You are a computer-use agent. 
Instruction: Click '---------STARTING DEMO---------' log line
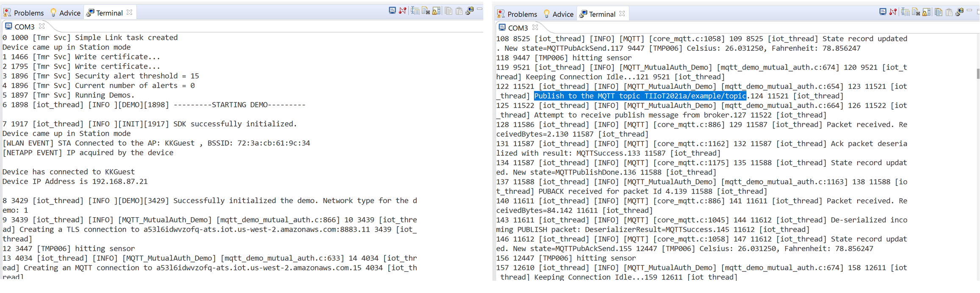[154, 105]
